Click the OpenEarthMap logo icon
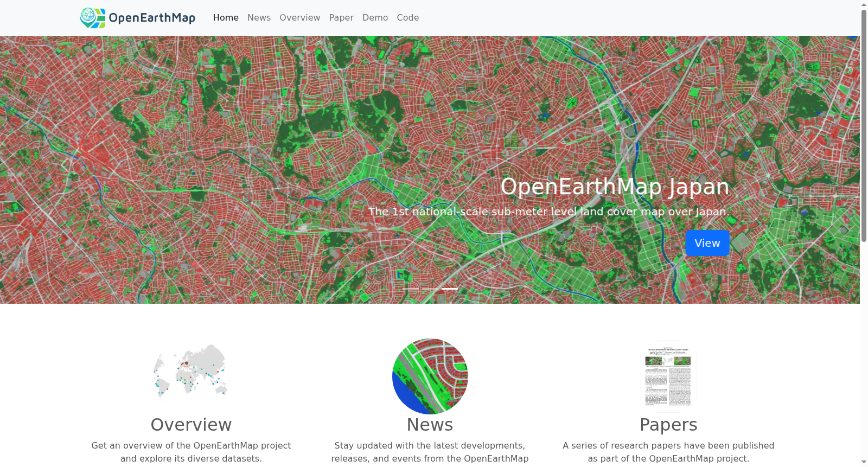The image size is (868, 467). [x=93, y=18]
